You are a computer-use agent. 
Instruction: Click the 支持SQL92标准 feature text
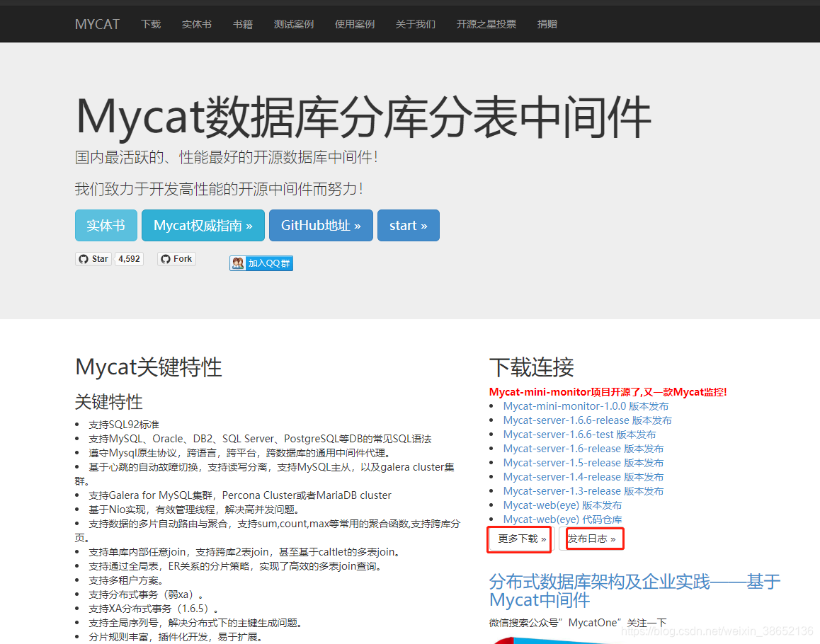coord(124,425)
